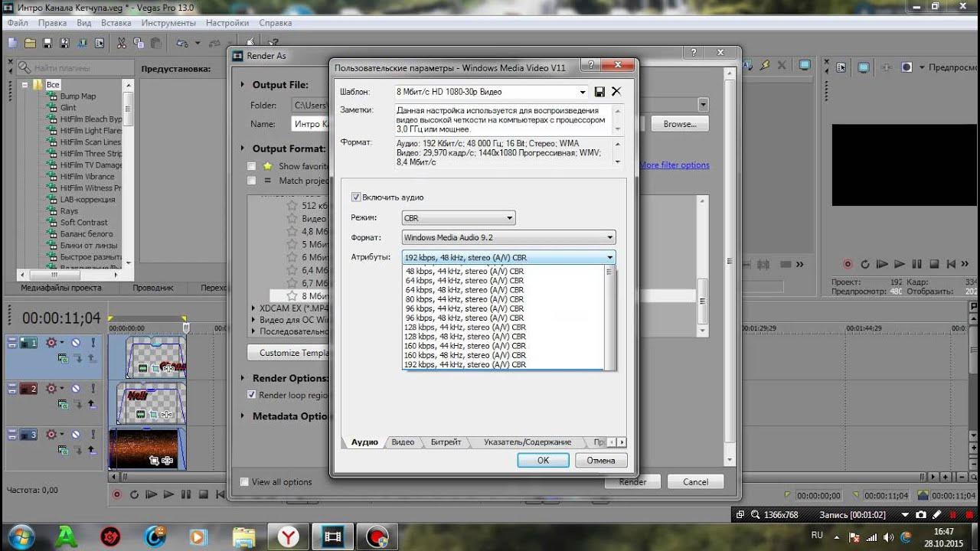Mute track 3 with the circle-slash toggle

tap(76, 435)
